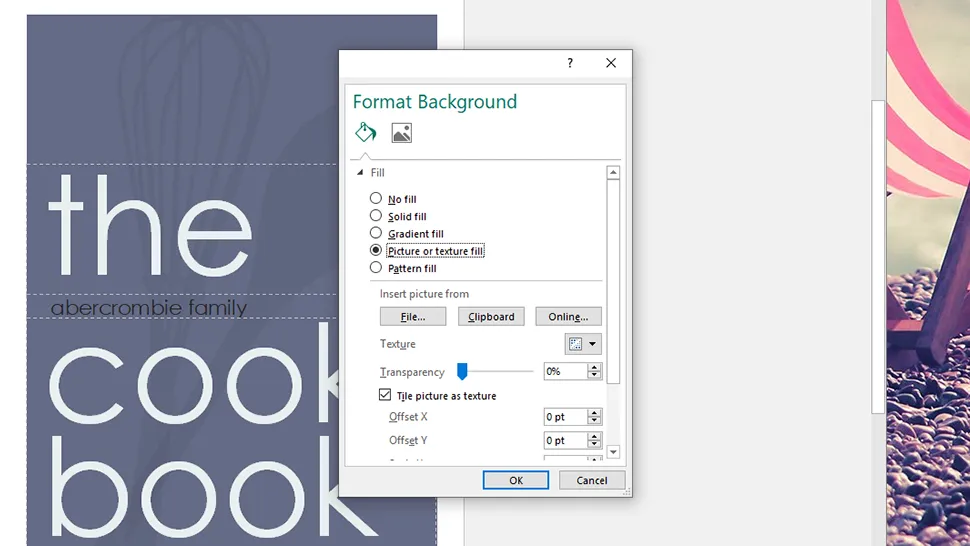The width and height of the screenshot is (970, 546).
Task: Switch to the Picture icon tab
Action: point(401,133)
